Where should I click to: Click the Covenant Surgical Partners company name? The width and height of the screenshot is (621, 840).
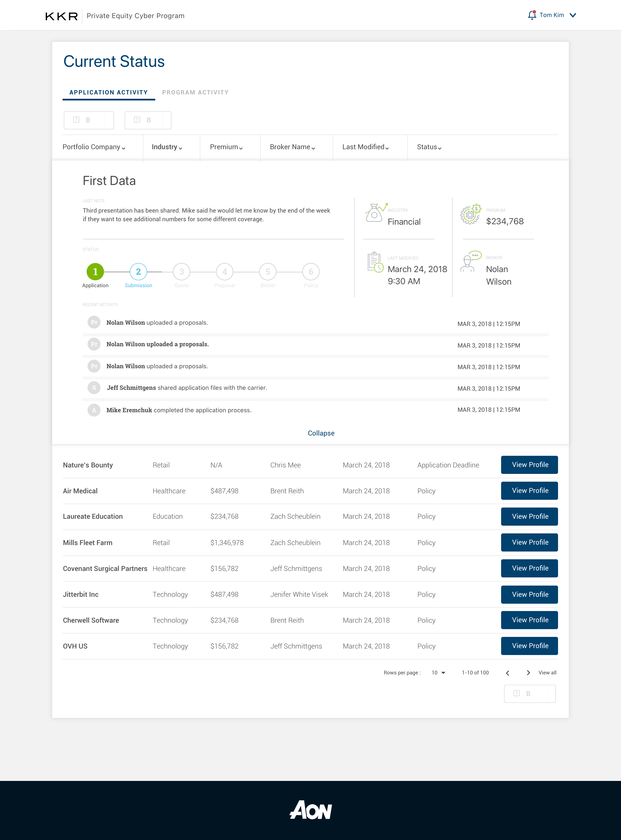105,569
